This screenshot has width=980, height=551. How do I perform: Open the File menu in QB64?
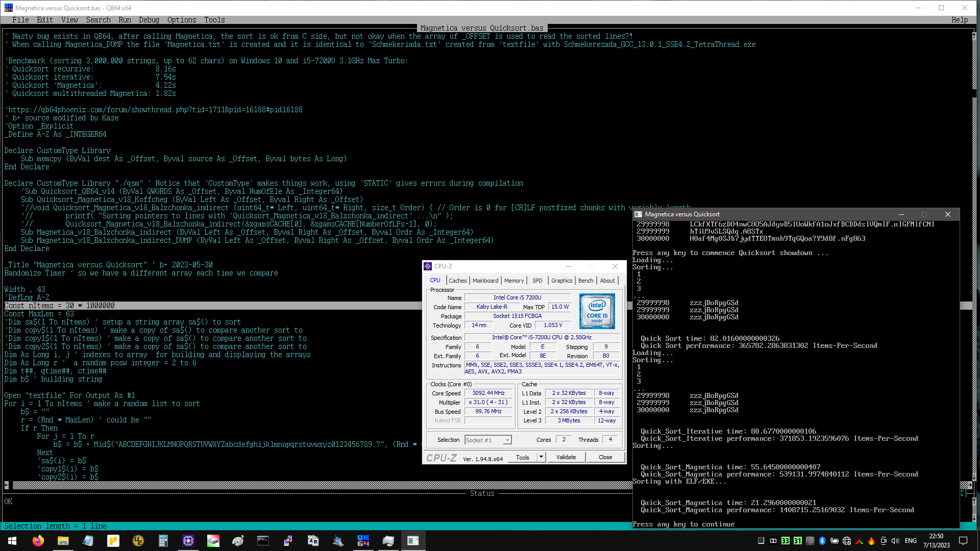point(20,20)
